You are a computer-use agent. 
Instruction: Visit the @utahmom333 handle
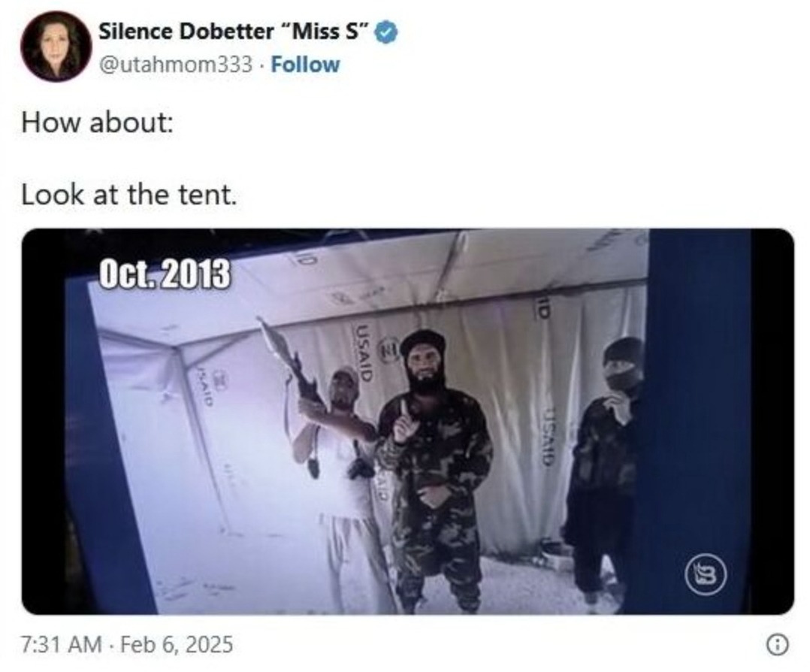tap(176, 65)
